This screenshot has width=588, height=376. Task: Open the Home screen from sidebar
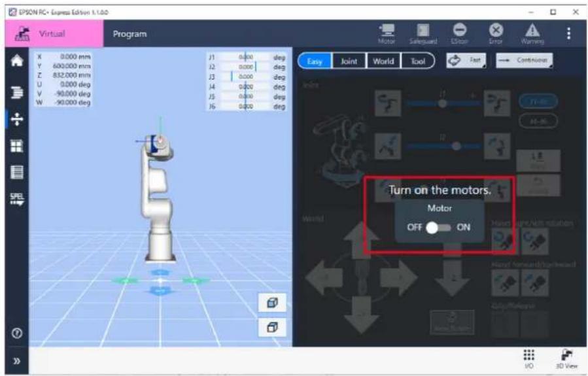pos(17,61)
